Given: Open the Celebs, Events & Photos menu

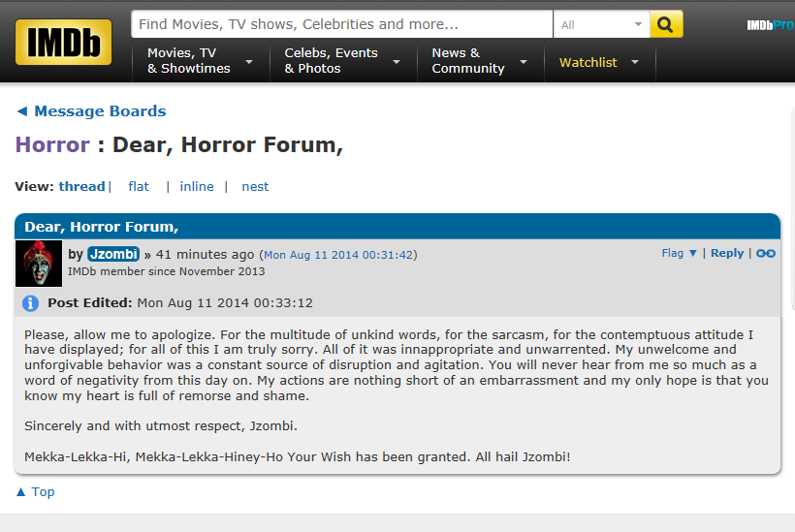Looking at the screenshot, I should (341, 61).
